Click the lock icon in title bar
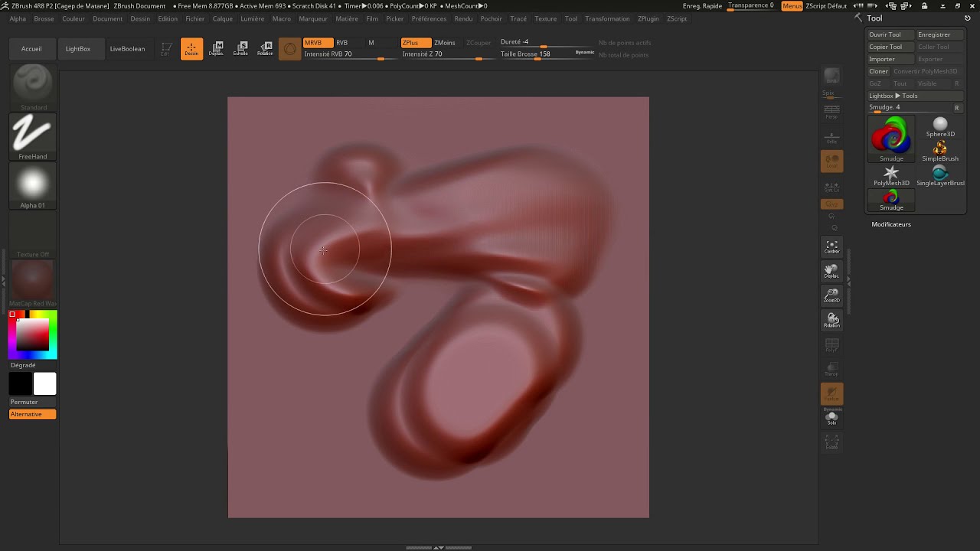This screenshot has height=551, width=980. (x=926, y=5)
